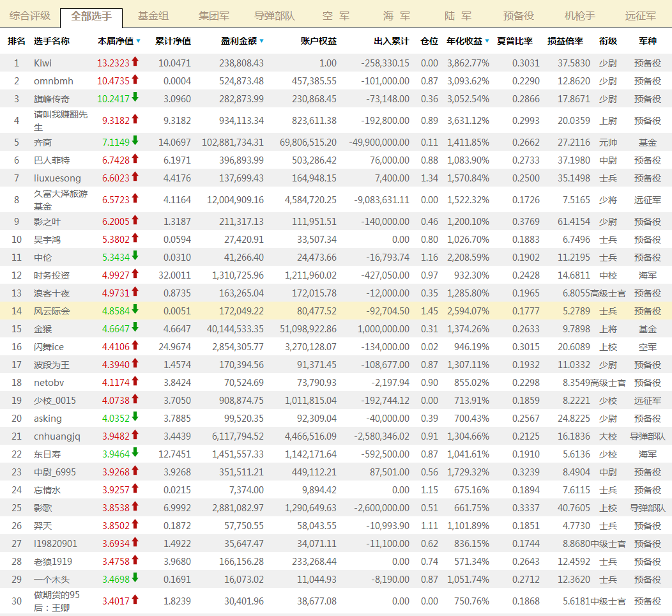Open the 空军 tab

[336, 16]
